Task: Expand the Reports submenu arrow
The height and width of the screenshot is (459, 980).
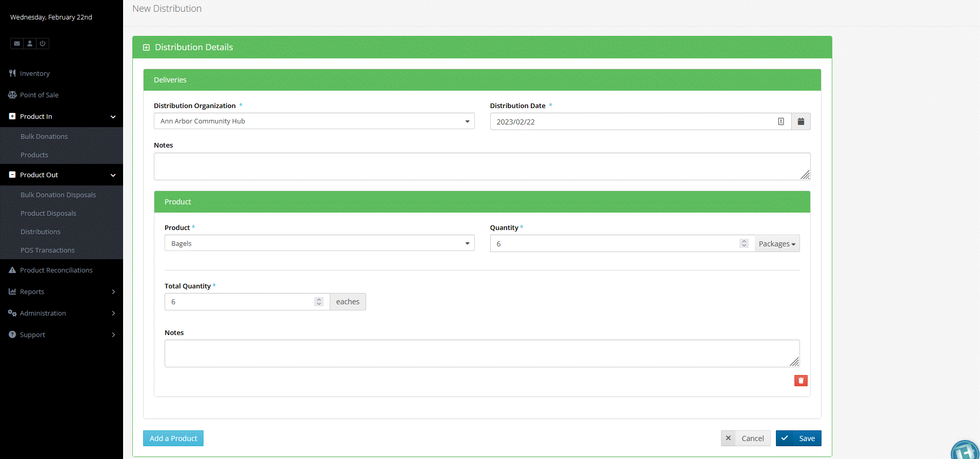Action: pos(113,292)
